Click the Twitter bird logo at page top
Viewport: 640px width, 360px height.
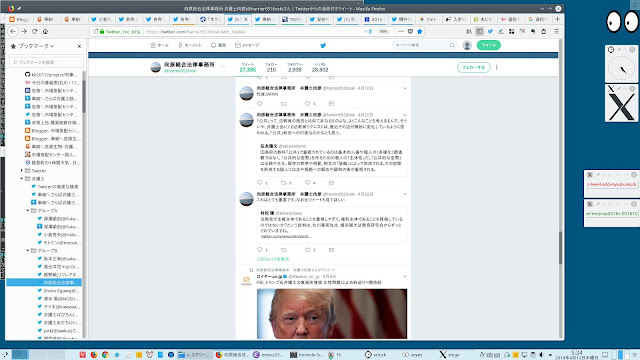coord(323,45)
